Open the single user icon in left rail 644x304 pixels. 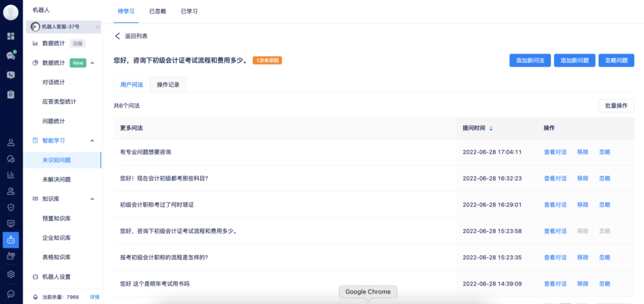pos(11,143)
